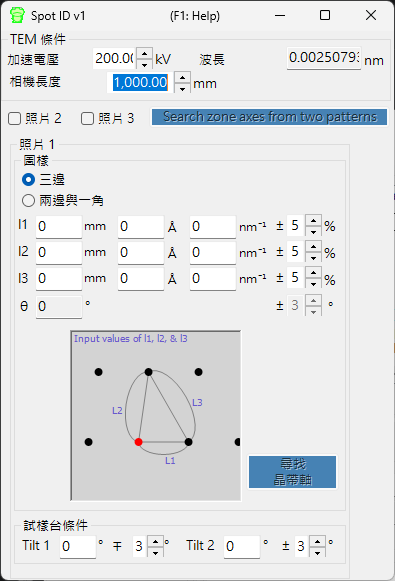Select the 兩邊與一角 radio option

point(29,200)
